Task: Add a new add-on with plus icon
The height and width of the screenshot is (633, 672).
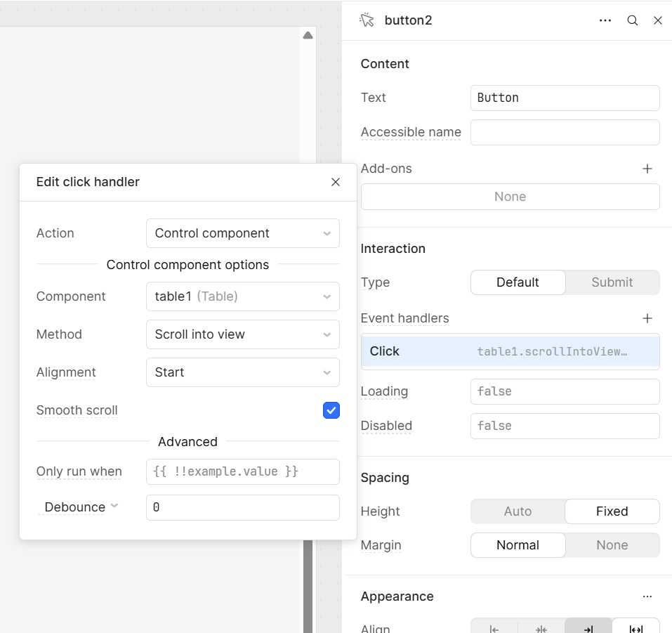Action: 647,169
